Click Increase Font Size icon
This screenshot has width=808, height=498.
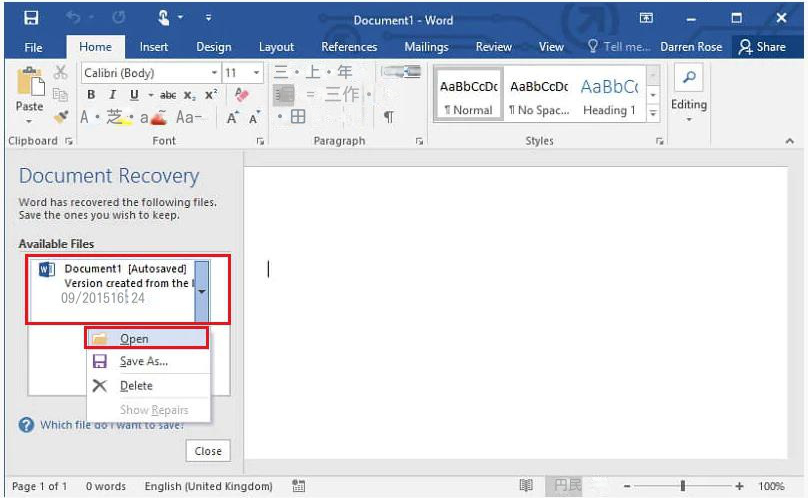point(233,118)
